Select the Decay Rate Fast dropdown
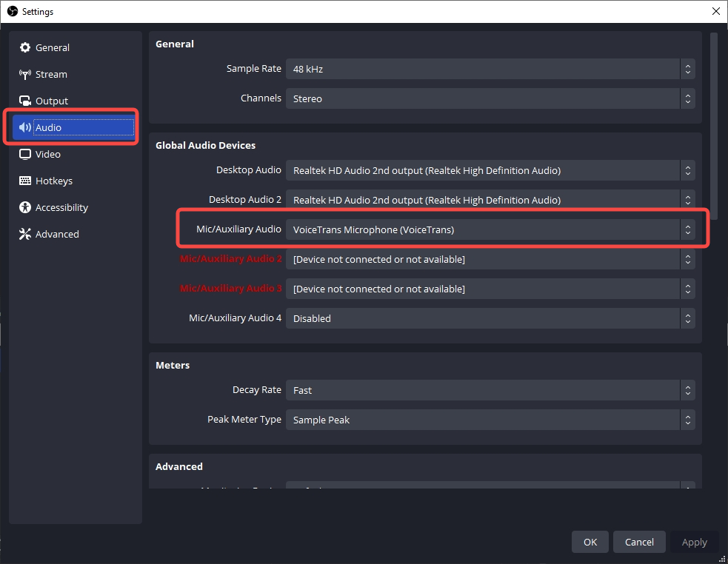This screenshot has width=728, height=564. click(490, 390)
